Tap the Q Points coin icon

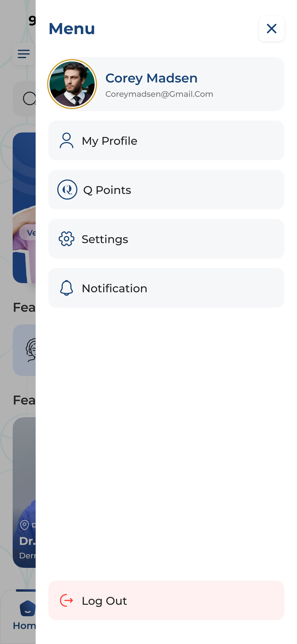pyautogui.click(x=67, y=190)
